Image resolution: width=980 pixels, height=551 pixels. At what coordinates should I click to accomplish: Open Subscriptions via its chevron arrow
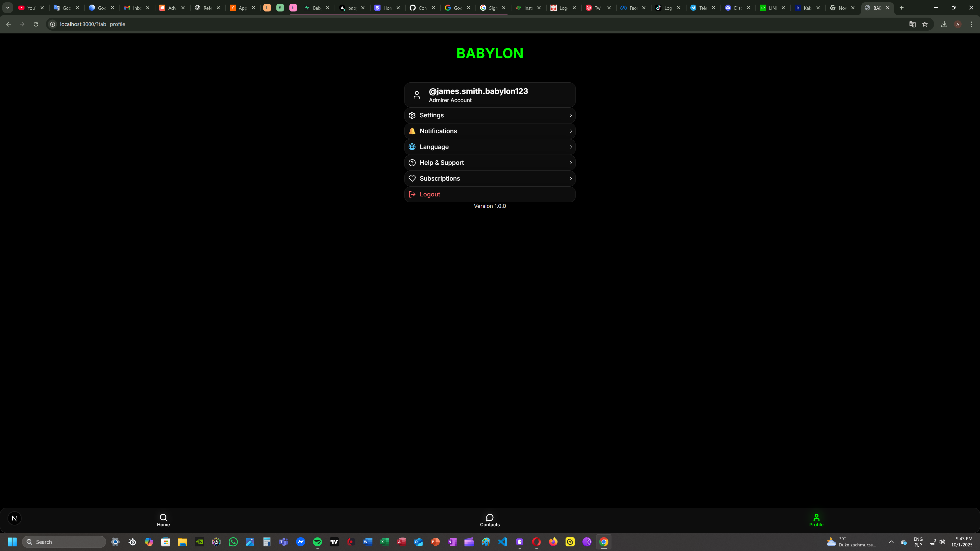pos(571,178)
